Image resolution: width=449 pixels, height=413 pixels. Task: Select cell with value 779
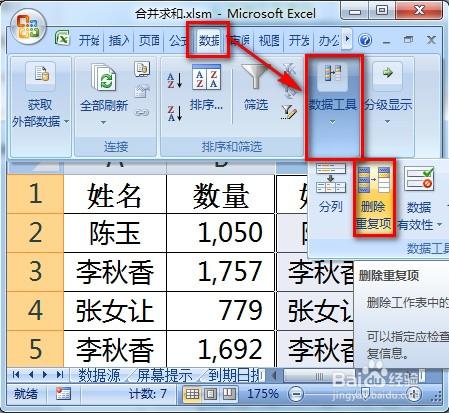click(x=221, y=311)
